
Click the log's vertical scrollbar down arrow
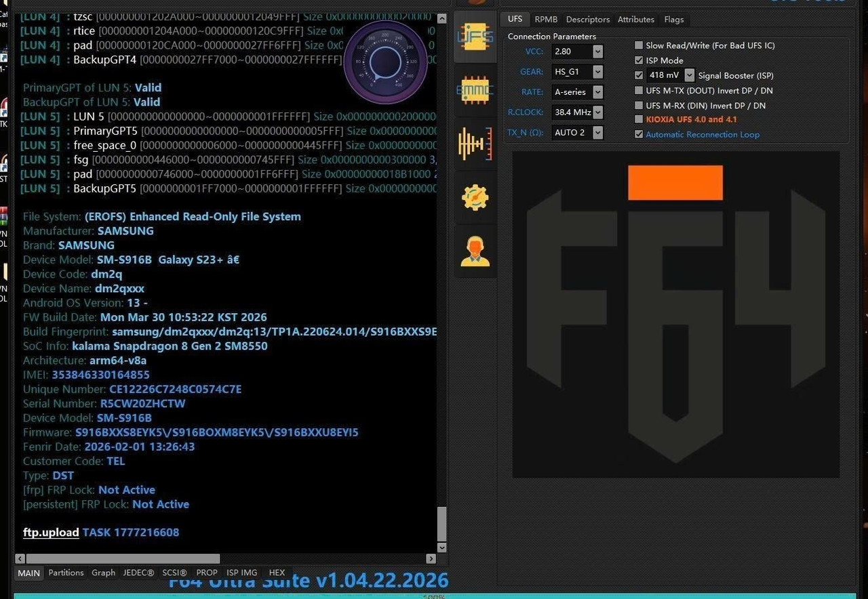click(x=442, y=548)
